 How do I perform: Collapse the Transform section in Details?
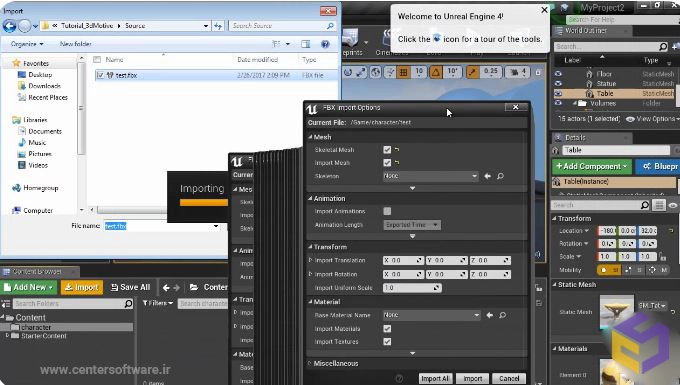click(x=554, y=218)
